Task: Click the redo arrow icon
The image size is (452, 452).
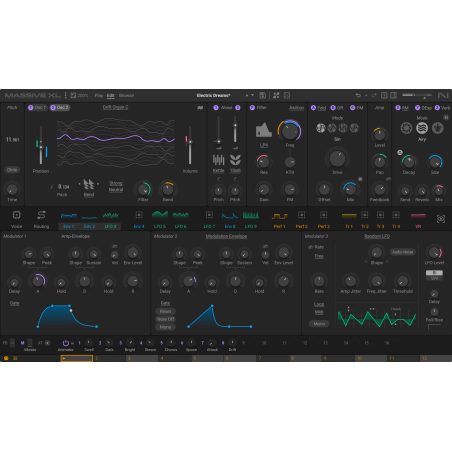Action: pyautogui.click(x=374, y=96)
